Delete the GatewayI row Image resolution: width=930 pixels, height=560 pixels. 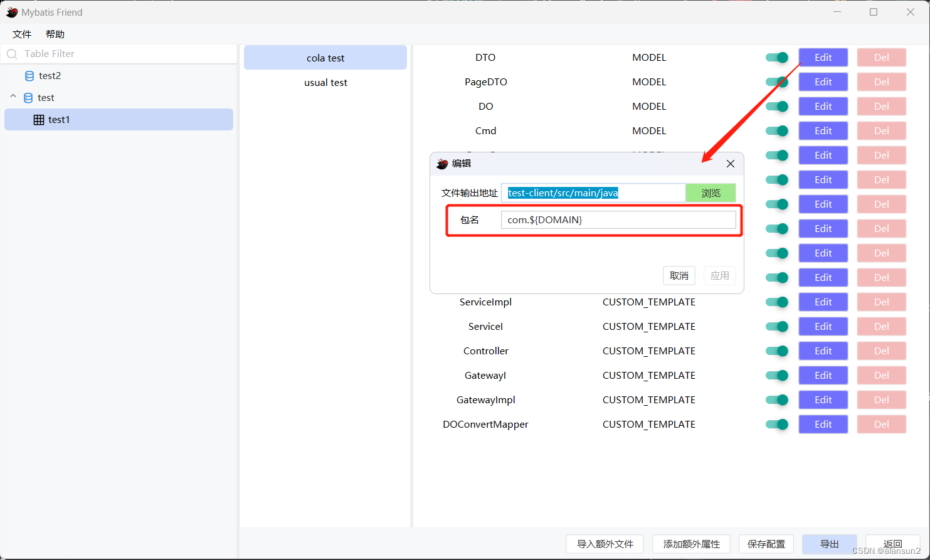tap(882, 376)
